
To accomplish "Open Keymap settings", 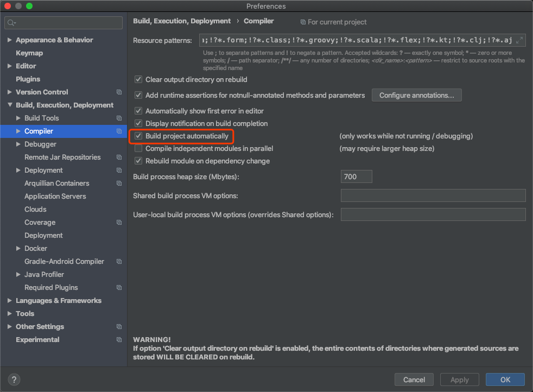I will click(29, 53).
